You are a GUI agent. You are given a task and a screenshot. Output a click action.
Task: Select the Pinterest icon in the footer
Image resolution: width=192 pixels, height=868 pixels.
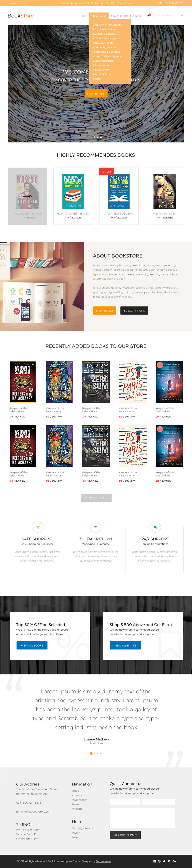[x=169, y=861]
